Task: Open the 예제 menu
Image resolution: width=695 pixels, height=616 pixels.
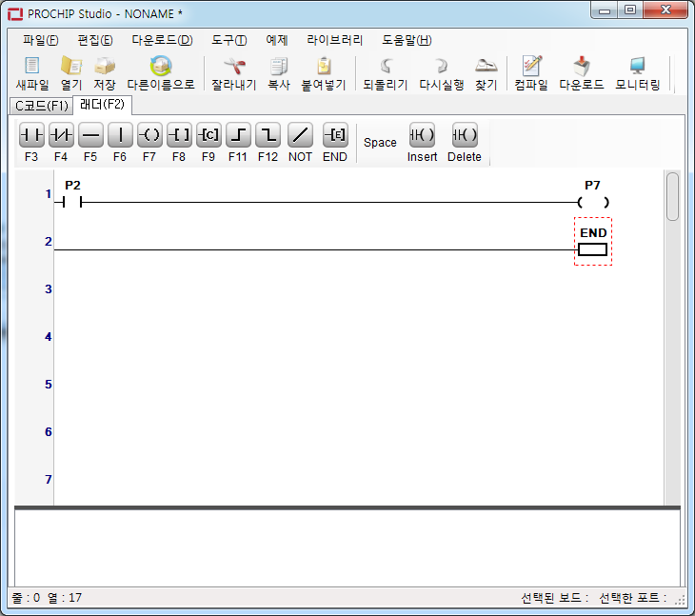Action: (x=277, y=40)
